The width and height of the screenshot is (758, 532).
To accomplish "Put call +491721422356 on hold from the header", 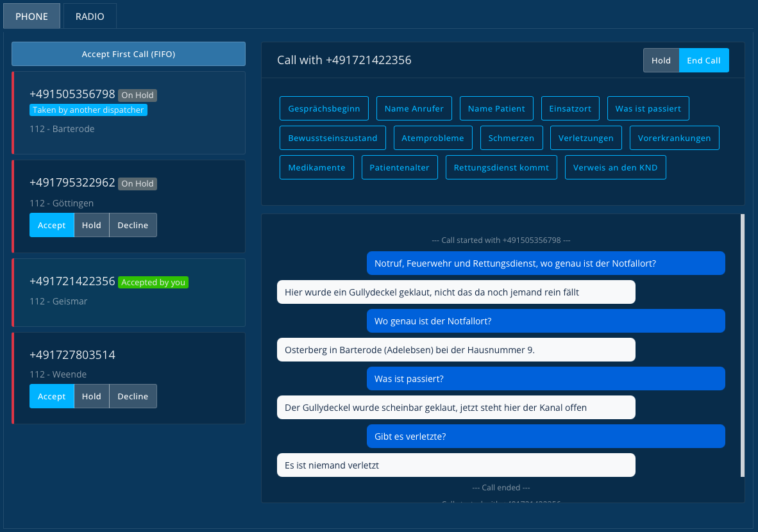I will pyautogui.click(x=661, y=60).
